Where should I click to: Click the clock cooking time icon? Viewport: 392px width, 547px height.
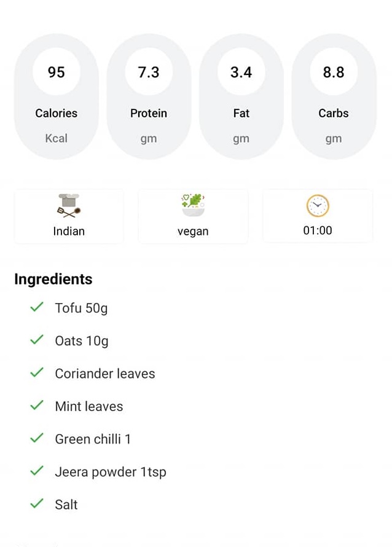tap(318, 206)
